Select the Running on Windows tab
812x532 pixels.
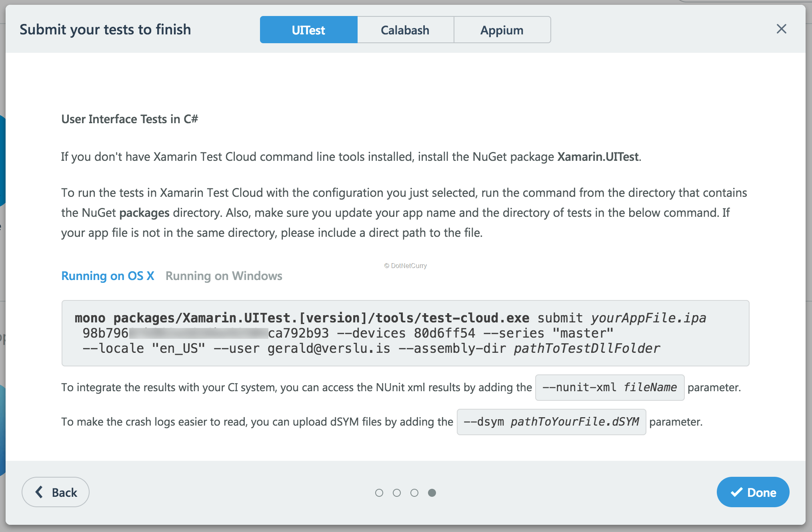pyautogui.click(x=224, y=276)
